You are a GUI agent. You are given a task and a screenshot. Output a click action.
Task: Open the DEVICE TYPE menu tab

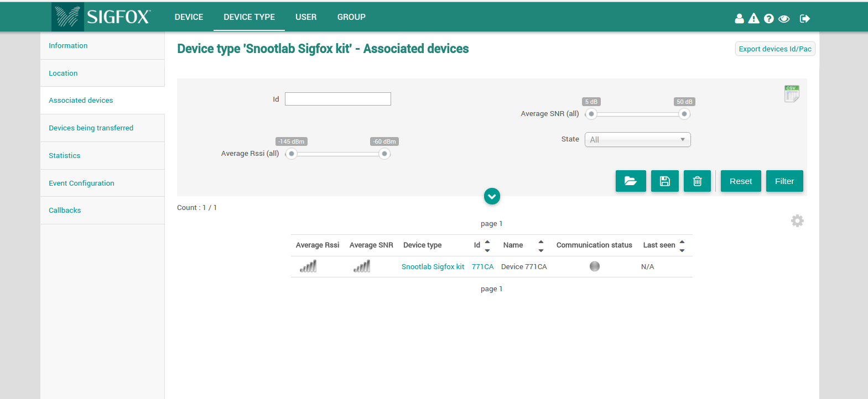click(x=249, y=17)
